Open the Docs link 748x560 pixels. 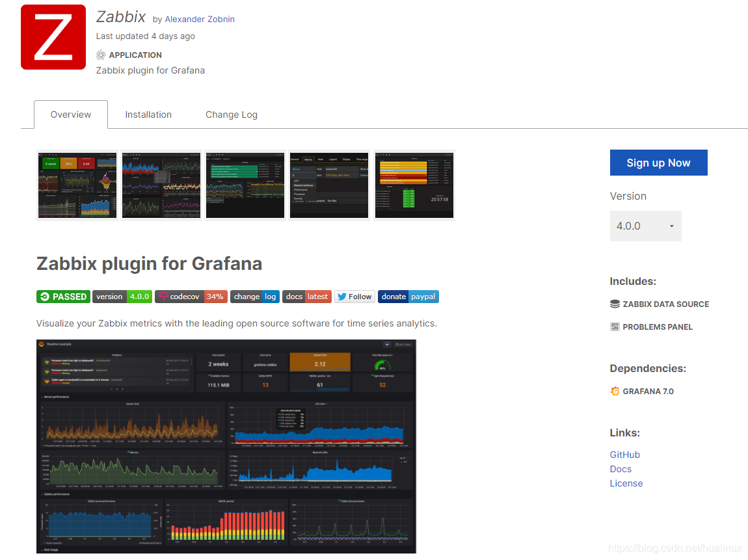pyautogui.click(x=620, y=469)
